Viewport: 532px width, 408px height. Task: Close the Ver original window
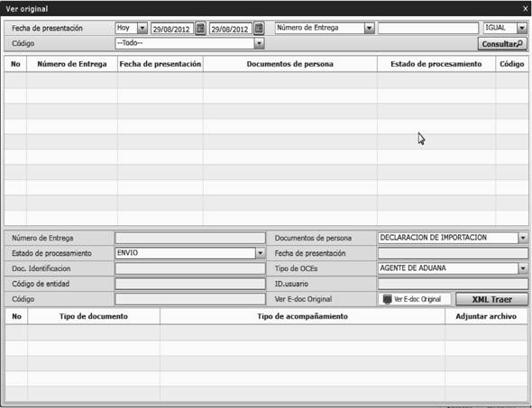click(525, 9)
